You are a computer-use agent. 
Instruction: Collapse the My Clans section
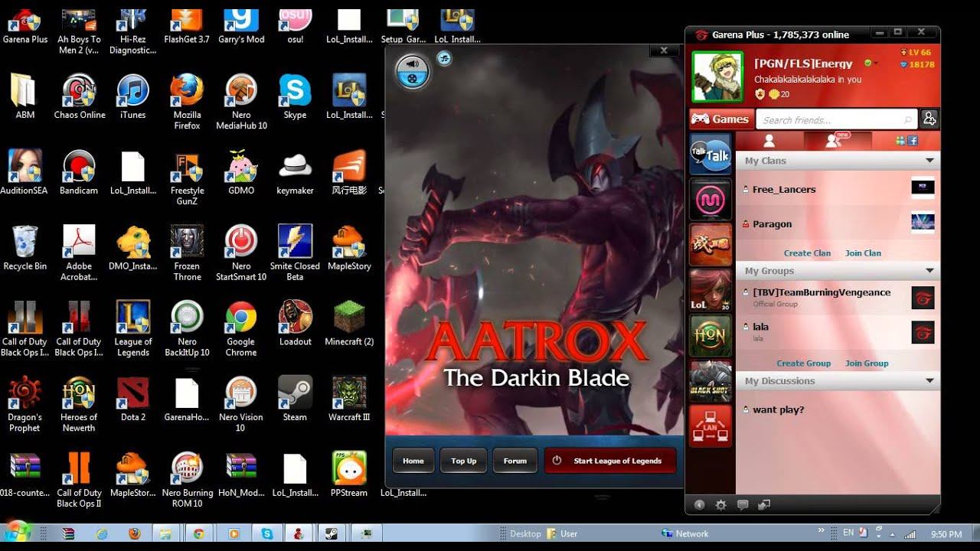coord(929,161)
